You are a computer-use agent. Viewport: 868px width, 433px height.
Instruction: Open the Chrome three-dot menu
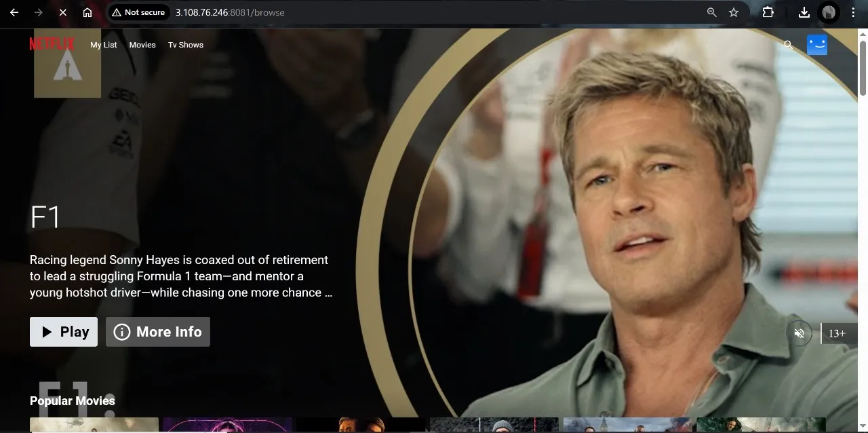tap(853, 12)
